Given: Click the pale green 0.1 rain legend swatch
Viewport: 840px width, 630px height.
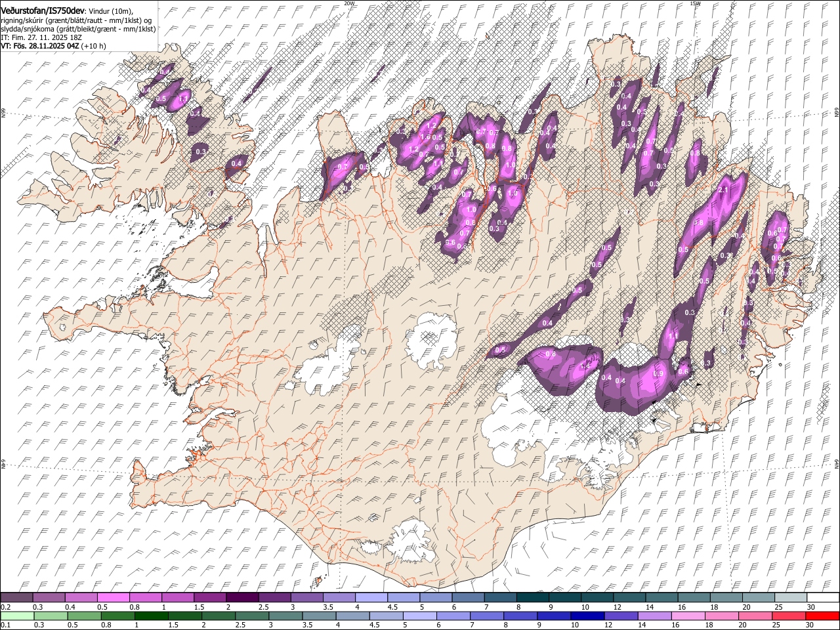Looking at the screenshot, I should [x=17, y=616].
